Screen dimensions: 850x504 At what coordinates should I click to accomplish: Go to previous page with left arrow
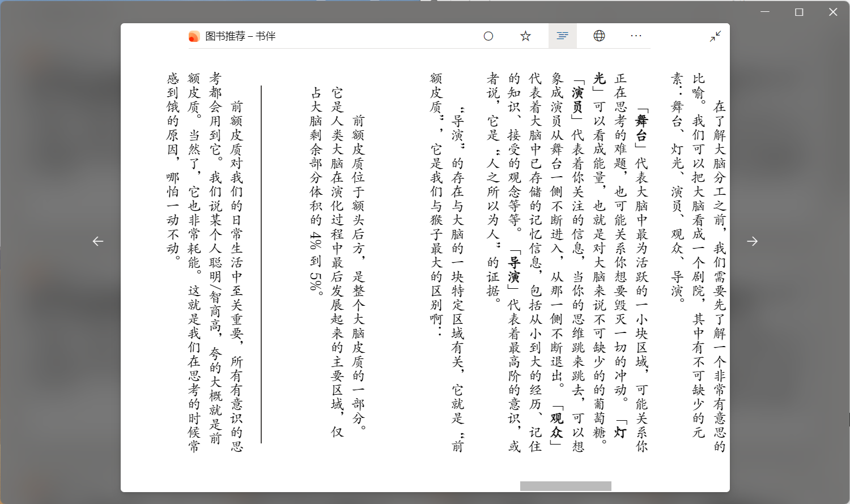98,241
